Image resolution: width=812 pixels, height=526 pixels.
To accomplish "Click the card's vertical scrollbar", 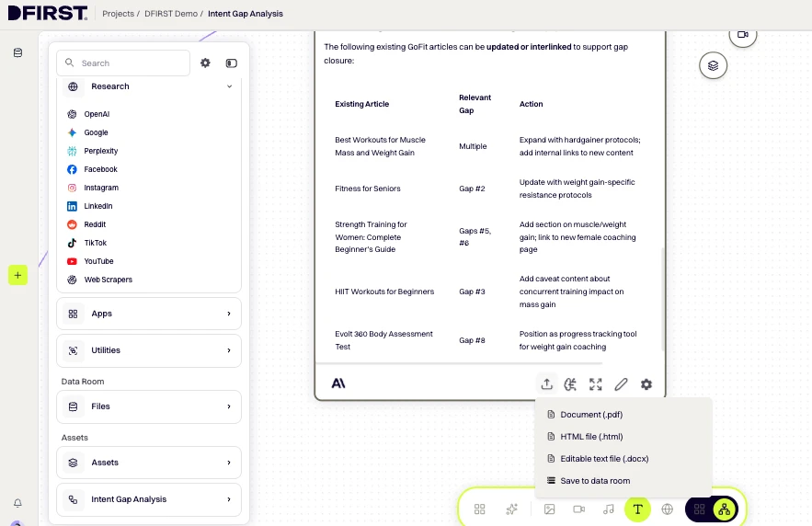I will 662,299.
